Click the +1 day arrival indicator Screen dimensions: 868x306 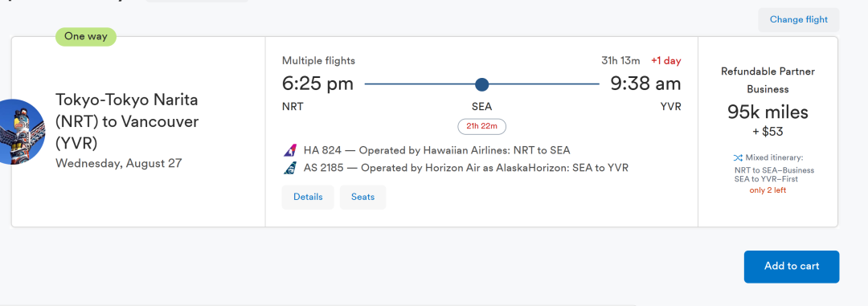click(666, 61)
